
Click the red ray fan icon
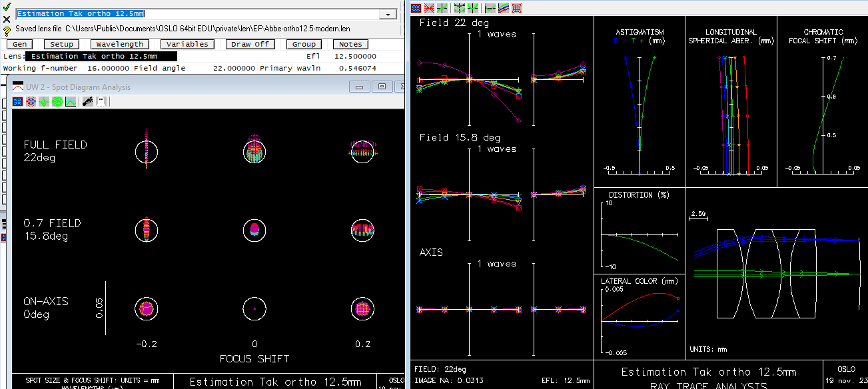click(x=429, y=8)
